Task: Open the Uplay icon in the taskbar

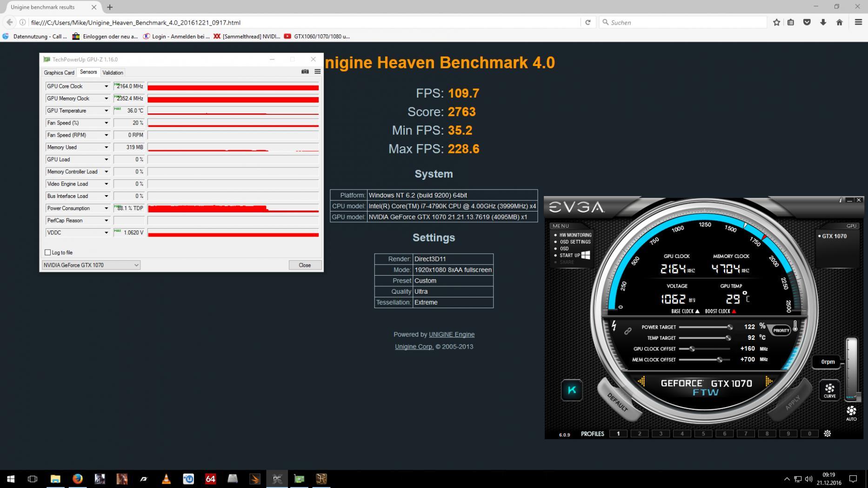Action: tap(188, 479)
